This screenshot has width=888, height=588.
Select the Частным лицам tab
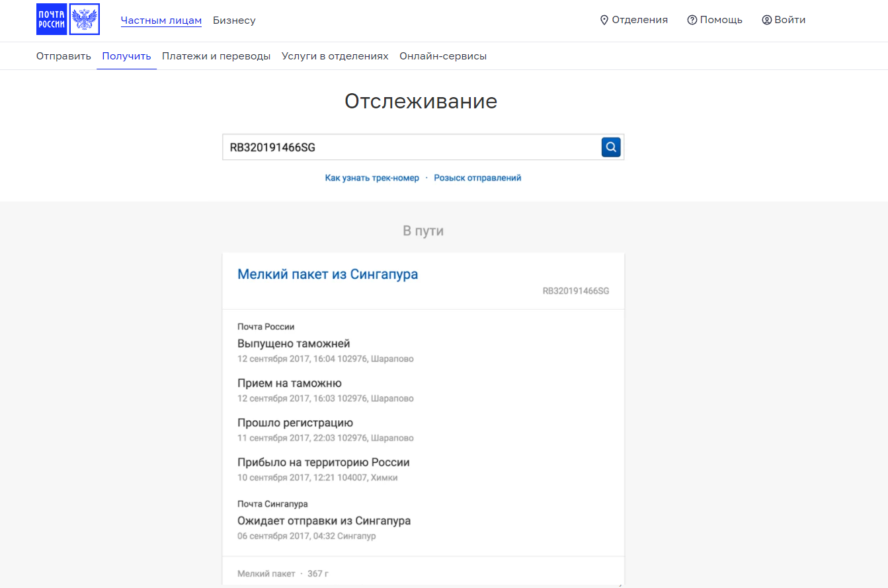coord(161,20)
